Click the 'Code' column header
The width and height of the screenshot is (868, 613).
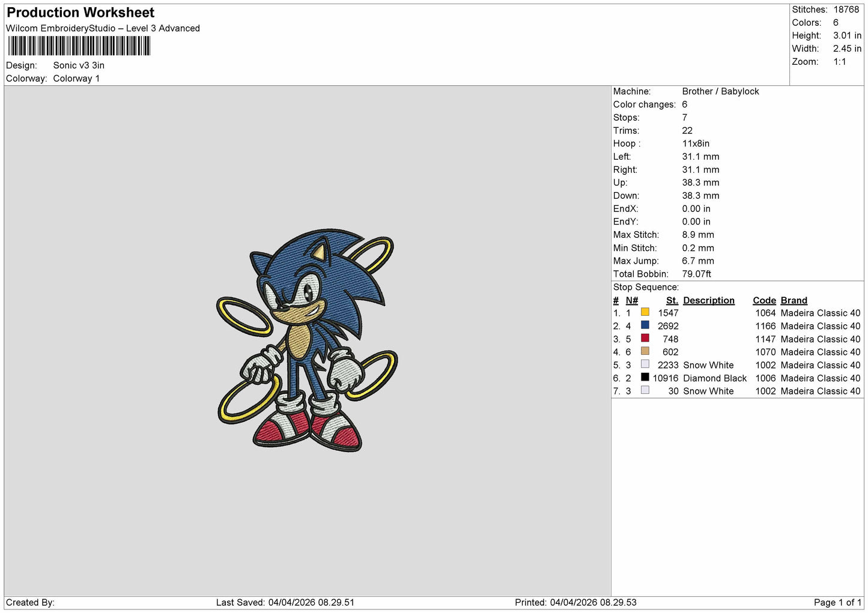pyautogui.click(x=764, y=300)
